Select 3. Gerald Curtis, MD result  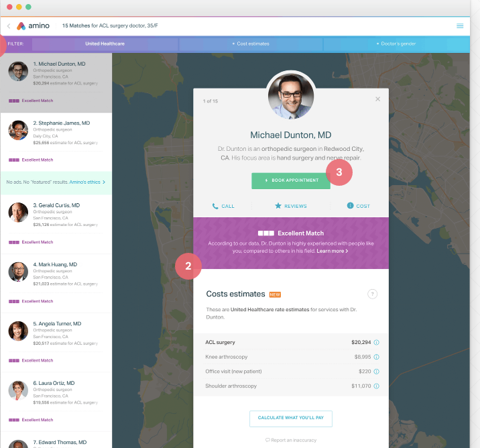click(x=56, y=224)
